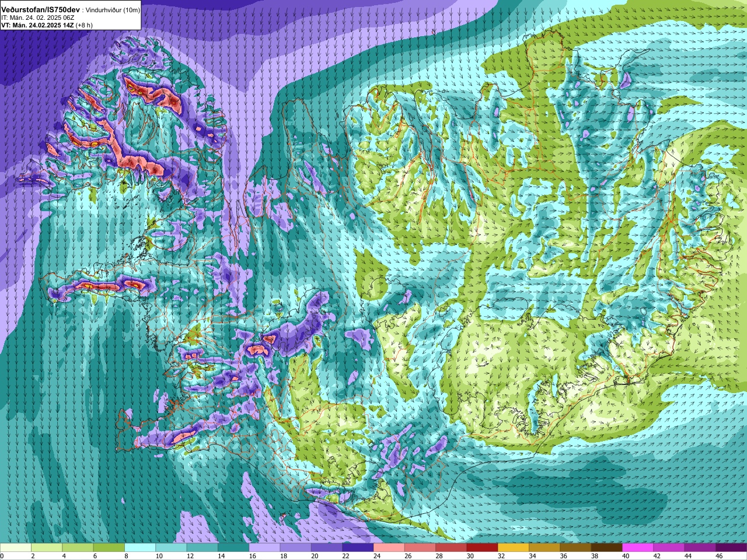Click the legend scale label '16'
Viewport: 747px width, 560px height.
coord(252,556)
